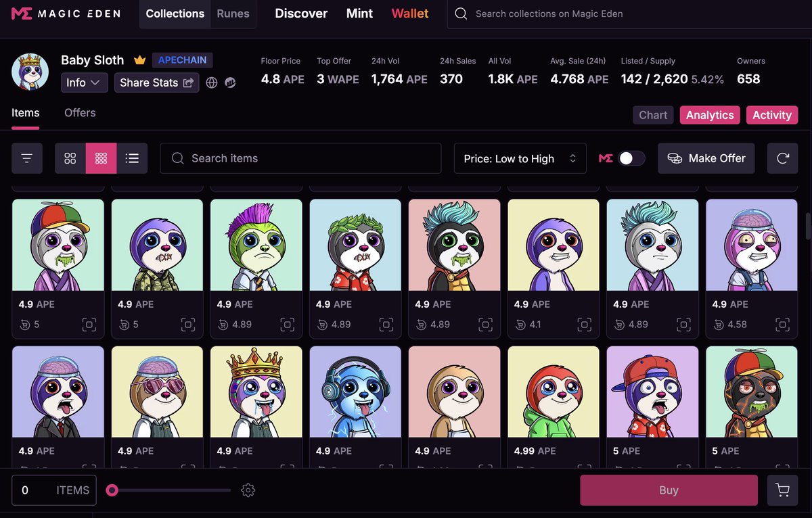Switch to large grid view
Screen dimensions: 812x518
tap(70, 158)
